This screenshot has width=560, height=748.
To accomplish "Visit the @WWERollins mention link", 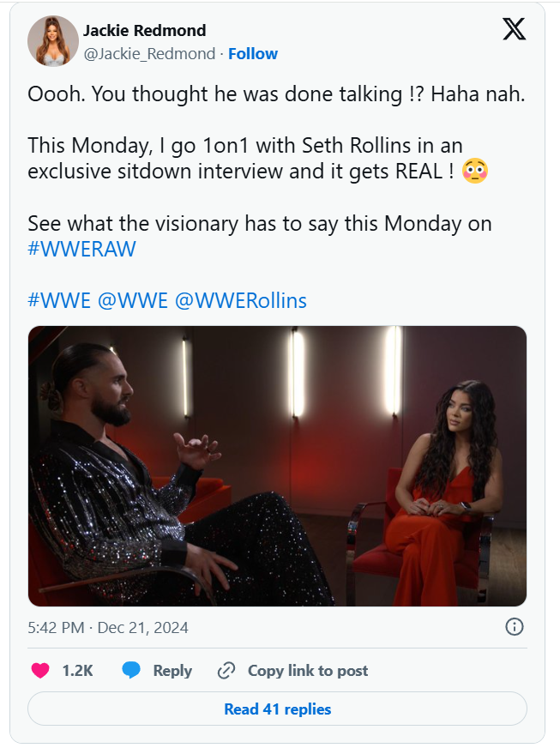I will pyautogui.click(x=240, y=300).
